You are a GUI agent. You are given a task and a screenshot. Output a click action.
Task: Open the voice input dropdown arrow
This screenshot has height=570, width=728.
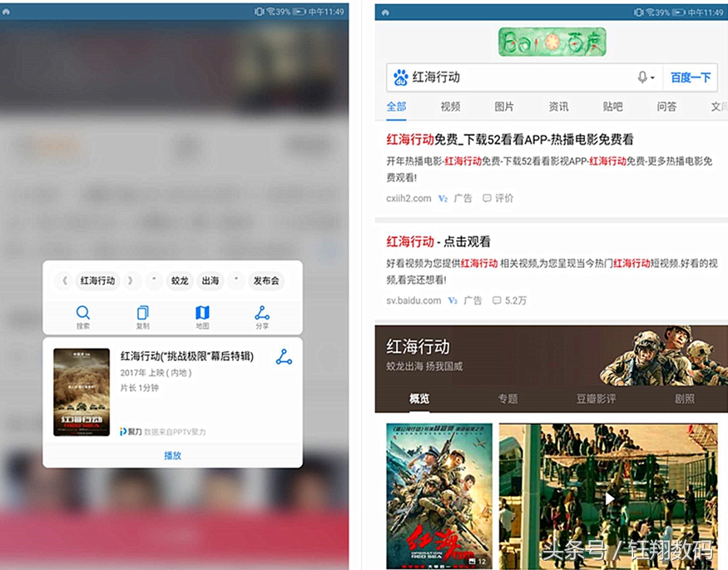click(653, 77)
